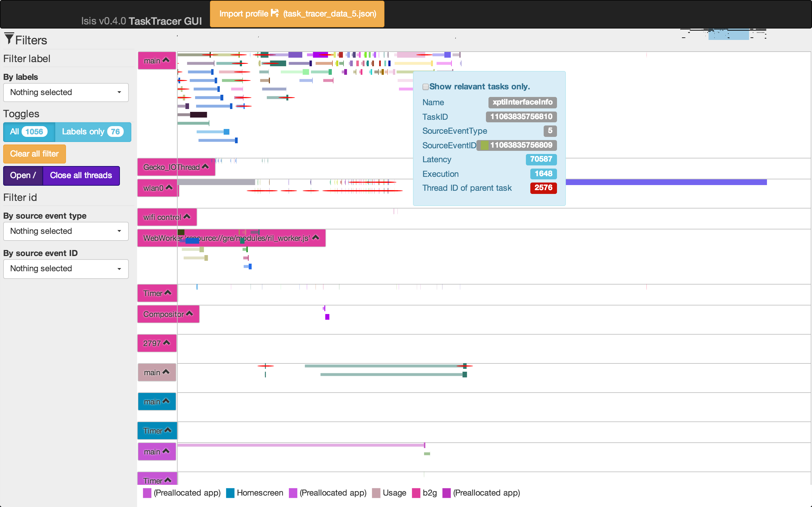Collapse the 2797 thread chevron
Viewport: 812px width, 507px height.
pos(167,343)
